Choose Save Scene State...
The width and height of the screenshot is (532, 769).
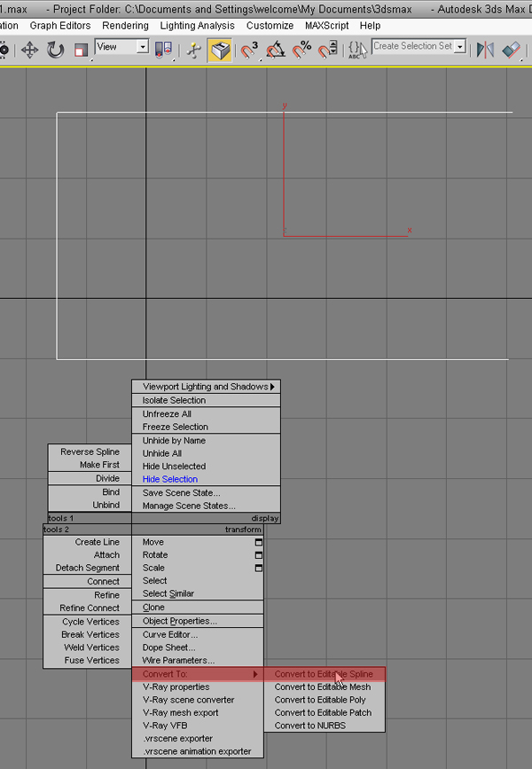point(206,493)
